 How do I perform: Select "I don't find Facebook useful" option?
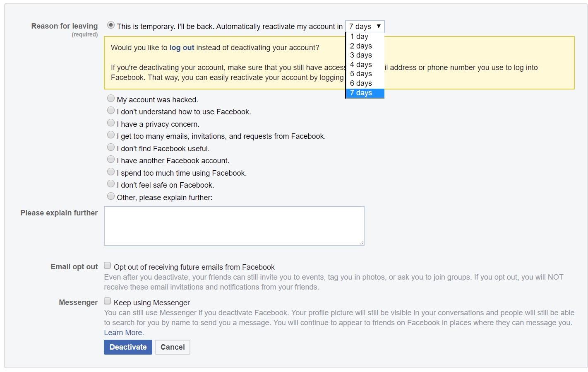coord(111,147)
